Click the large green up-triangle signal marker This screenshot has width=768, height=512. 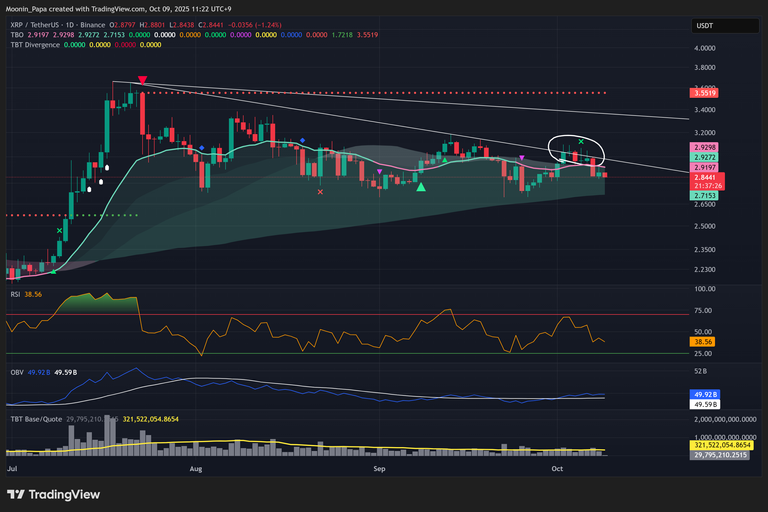pos(421,186)
